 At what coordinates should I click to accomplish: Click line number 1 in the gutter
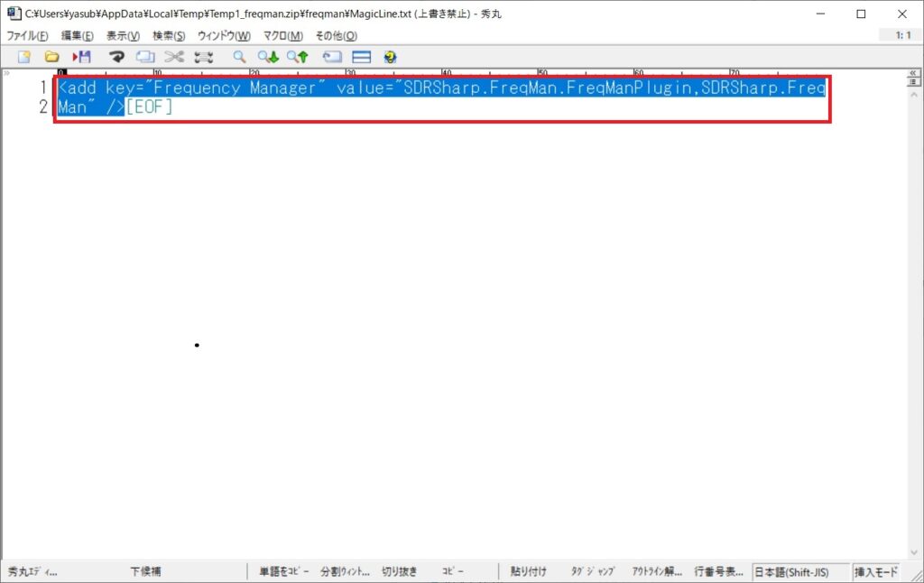(x=43, y=88)
